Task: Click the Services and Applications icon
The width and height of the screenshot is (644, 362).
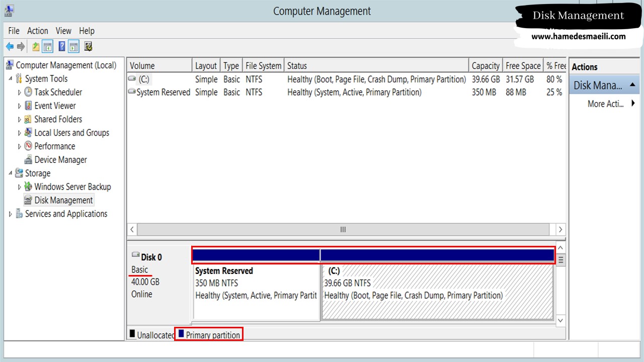Action: point(19,214)
